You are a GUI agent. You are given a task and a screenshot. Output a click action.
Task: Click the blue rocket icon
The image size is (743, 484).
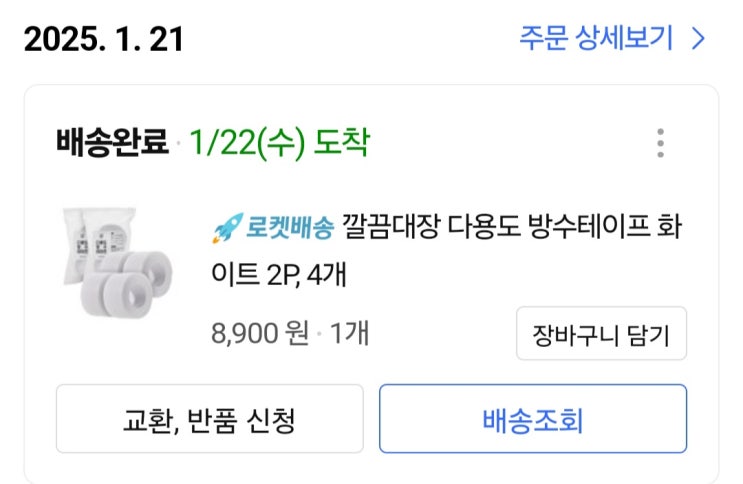[222, 229]
